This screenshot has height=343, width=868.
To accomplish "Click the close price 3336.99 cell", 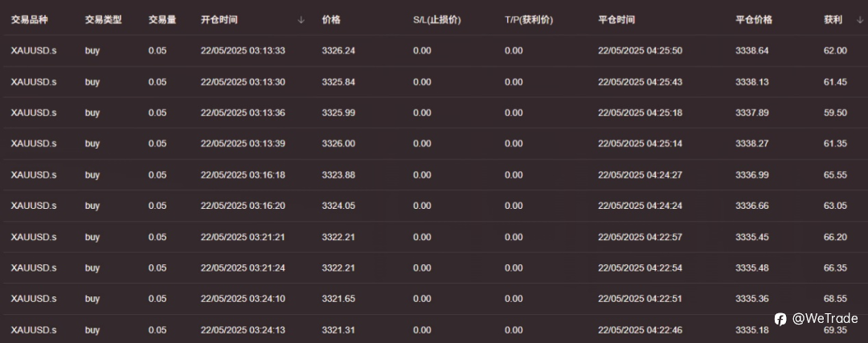I will coord(751,175).
